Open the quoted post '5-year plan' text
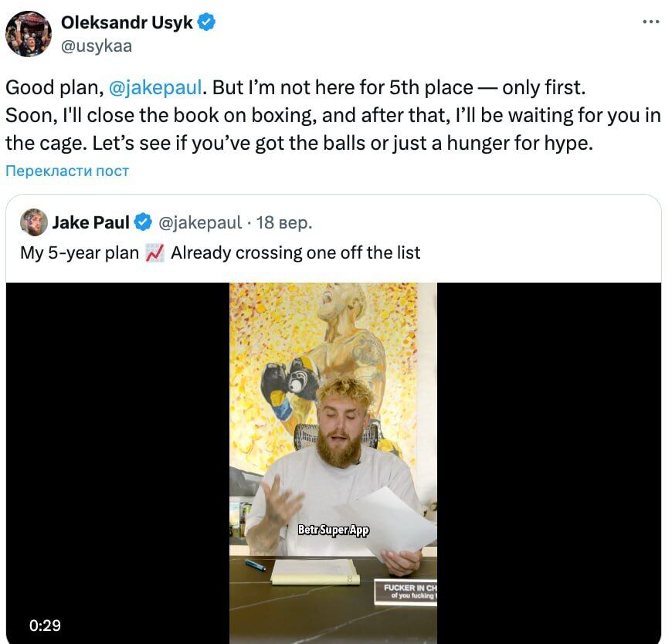 click(220, 253)
